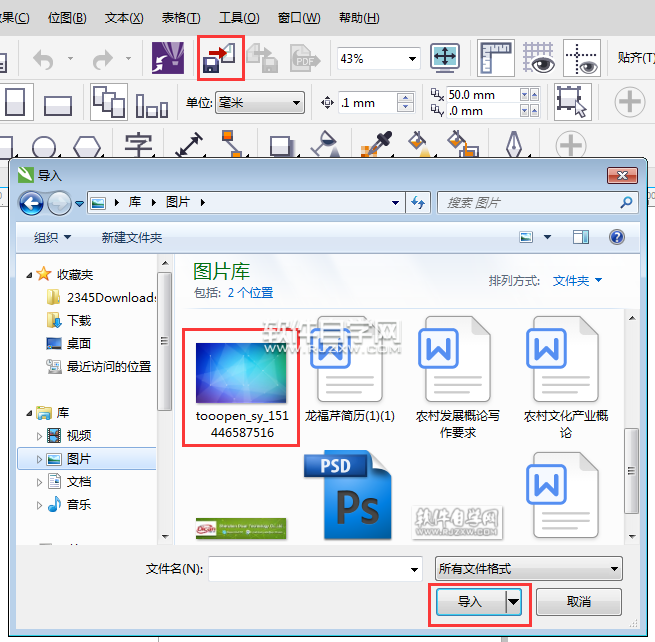Screen dimensions: 655x642
Task: Select the Text tool
Action: point(138,145)
